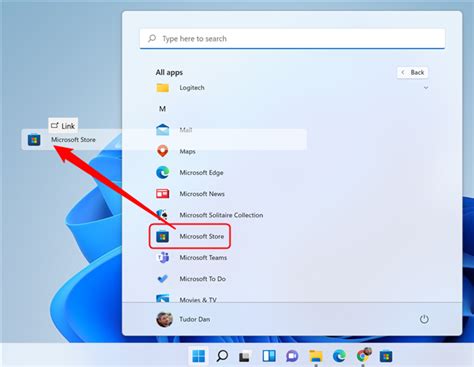The image size is (474, 367).
Task: Jump to letter M section header
Action: coord(162,109)
